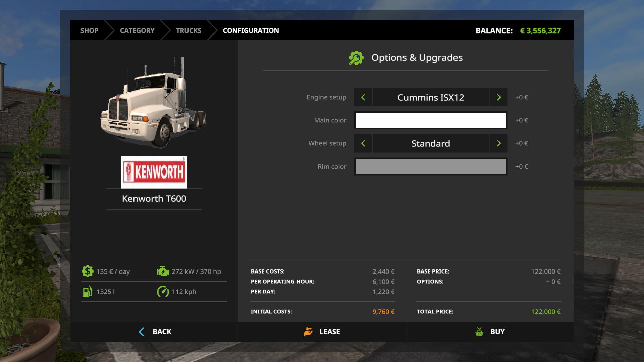644x362 pixels.
Task: Click the engine power icon
Action: click(163, 271)
